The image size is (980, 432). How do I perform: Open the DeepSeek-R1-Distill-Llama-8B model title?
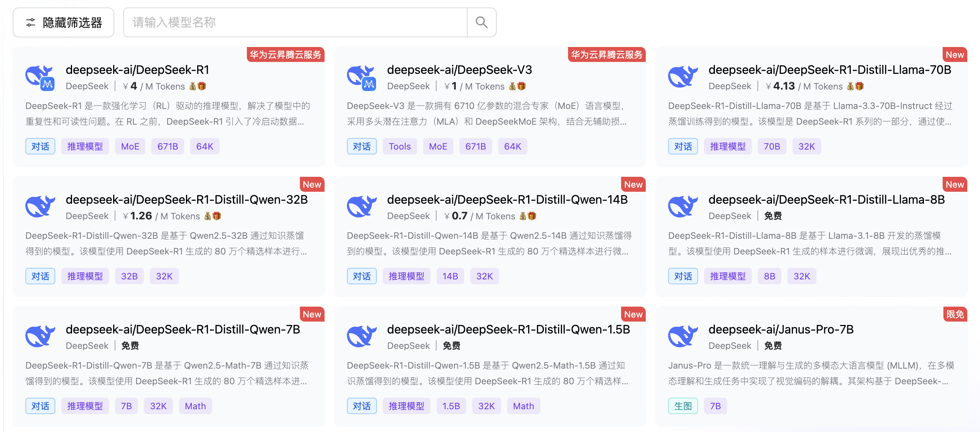[826, 200]
